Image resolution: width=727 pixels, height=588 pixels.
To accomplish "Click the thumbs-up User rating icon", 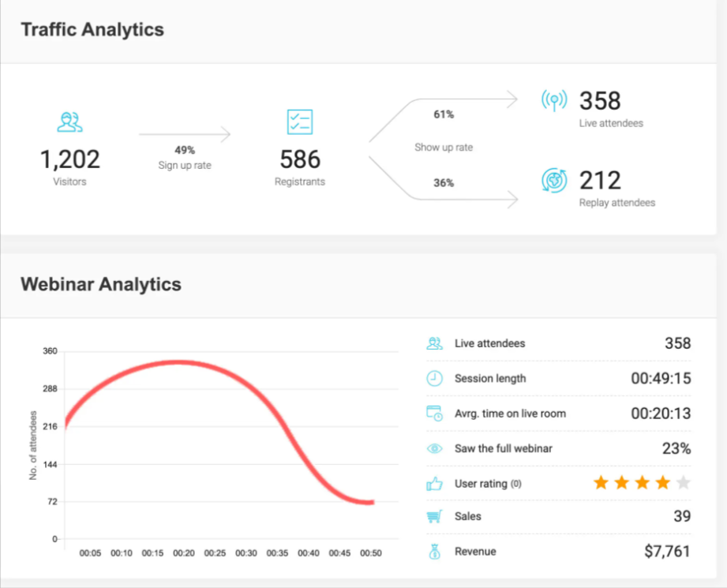I will pos(434,484).
